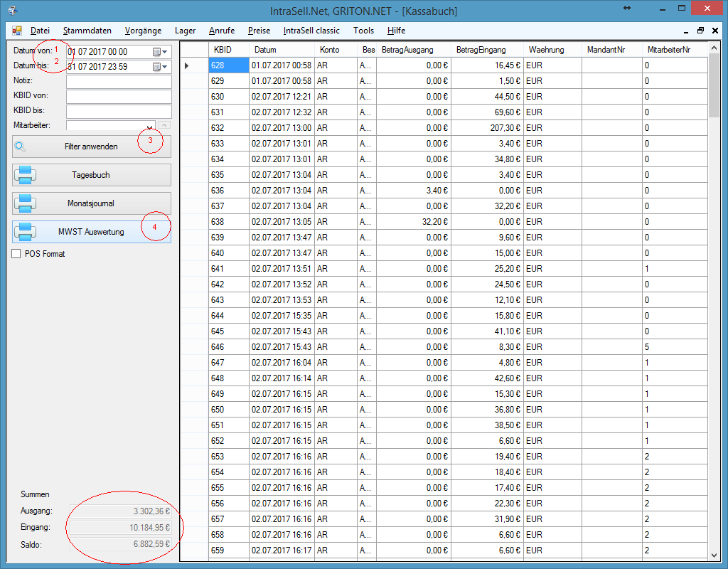
Task: Sort by the Datum column header
Action: [x=282, y=50]
